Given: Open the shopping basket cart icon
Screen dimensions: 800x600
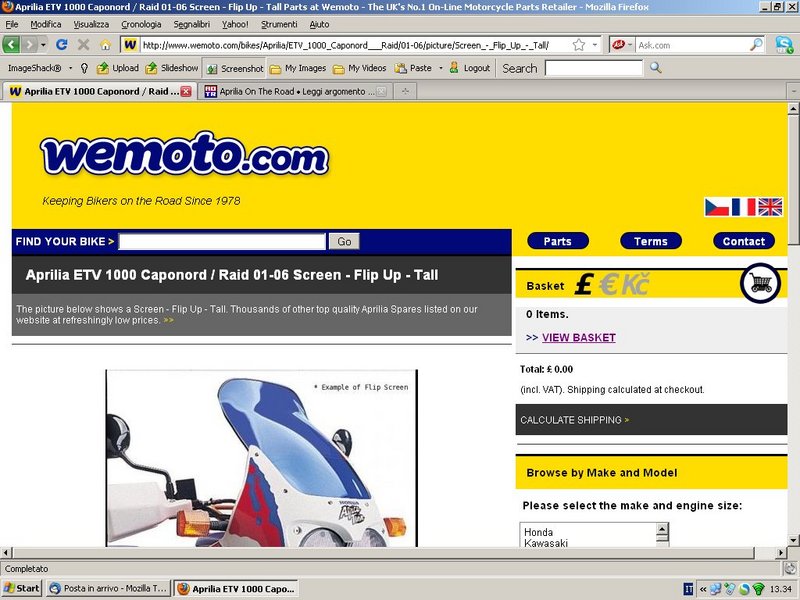Looking at the screenshot, I should point(760,283).
